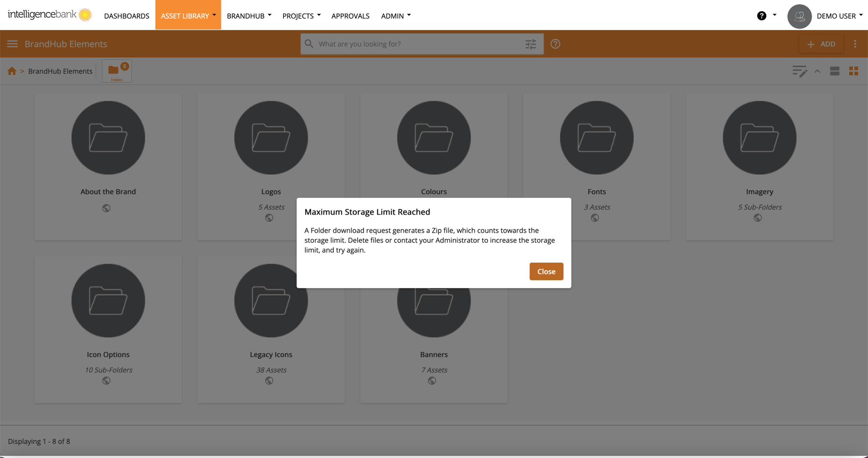This screenshot has width=868, height=458.
Task: Click the search input field
Action: coord(417,44)
